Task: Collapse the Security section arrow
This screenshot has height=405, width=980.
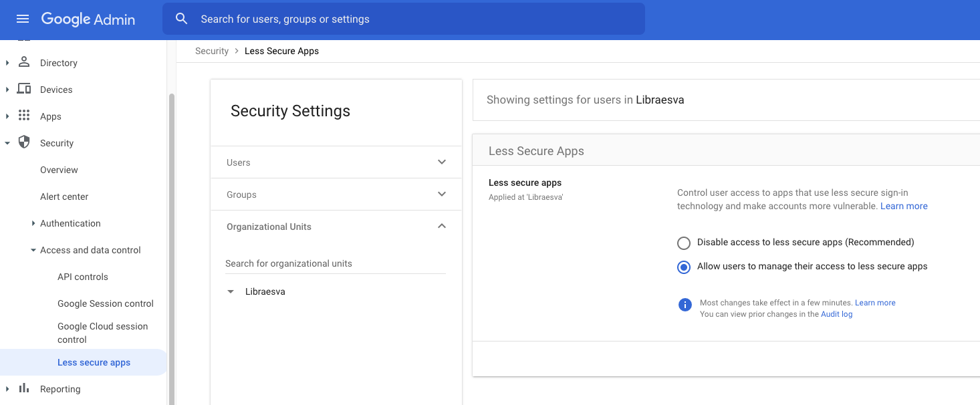Action: point(7,143)
